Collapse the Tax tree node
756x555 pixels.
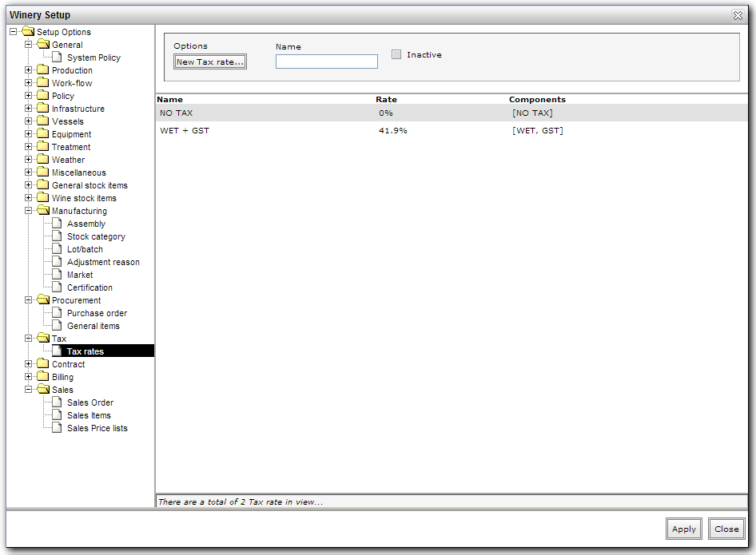(29, 339)
